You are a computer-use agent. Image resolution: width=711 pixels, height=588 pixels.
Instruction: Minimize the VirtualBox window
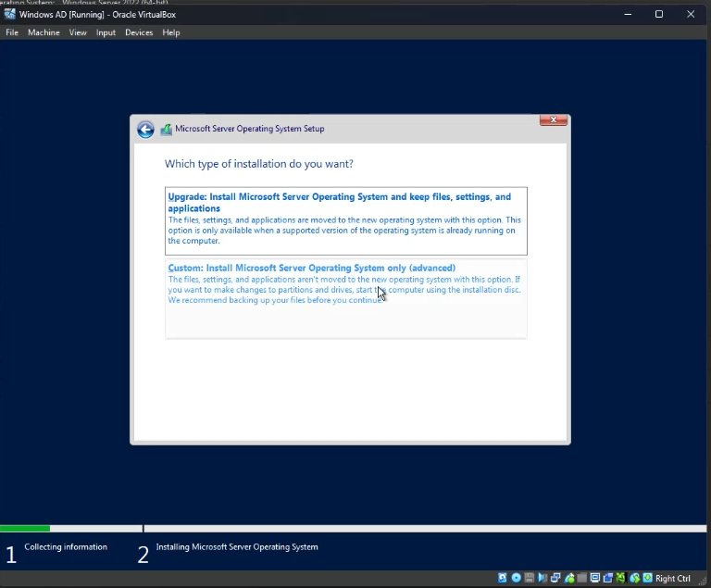pos(628,14)
